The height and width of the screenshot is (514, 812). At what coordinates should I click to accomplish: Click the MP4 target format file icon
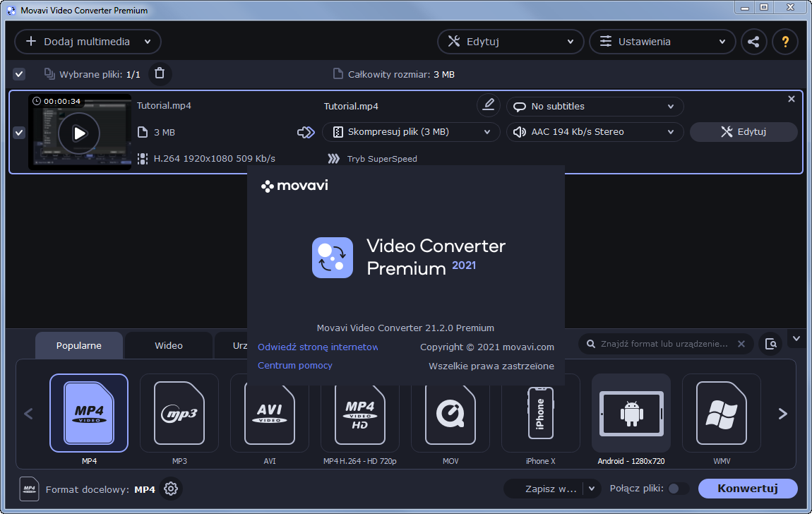[x=30, y=489]
